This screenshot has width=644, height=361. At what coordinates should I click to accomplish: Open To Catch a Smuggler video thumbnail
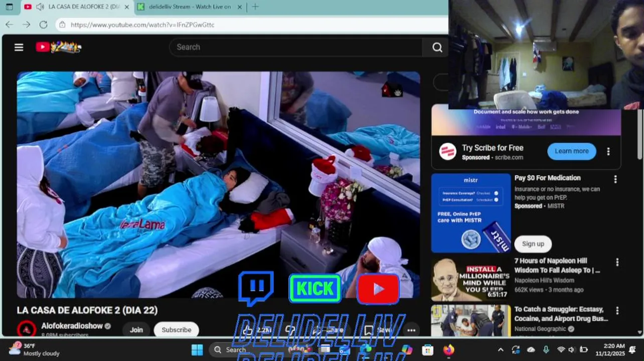tap(470, 320)
